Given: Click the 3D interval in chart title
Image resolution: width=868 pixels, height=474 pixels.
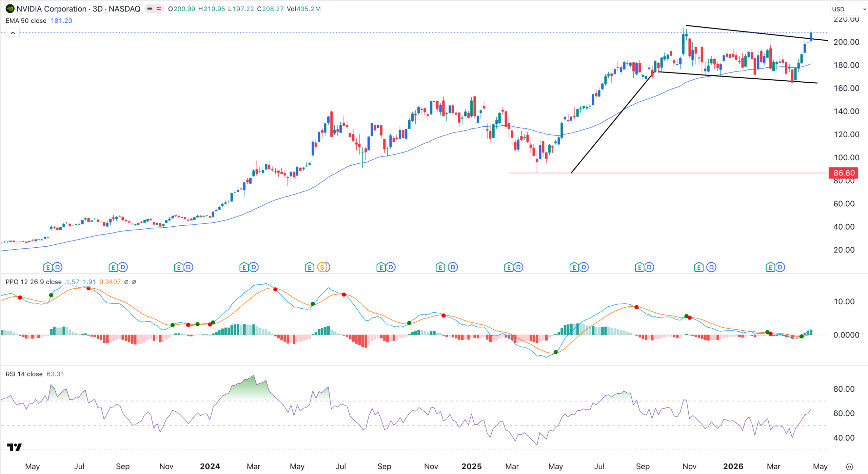Looking at the screenshot, I should click(x=98, y=9).
